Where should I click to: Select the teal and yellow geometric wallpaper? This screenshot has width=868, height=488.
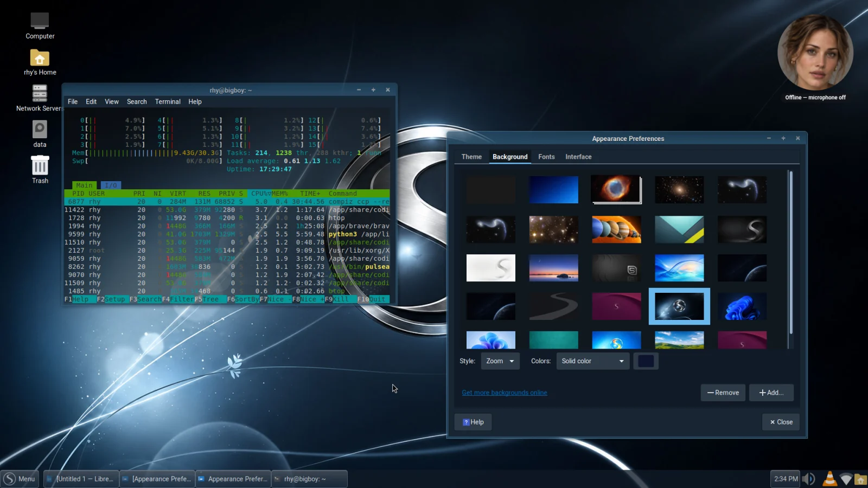[x=679, y=229]
